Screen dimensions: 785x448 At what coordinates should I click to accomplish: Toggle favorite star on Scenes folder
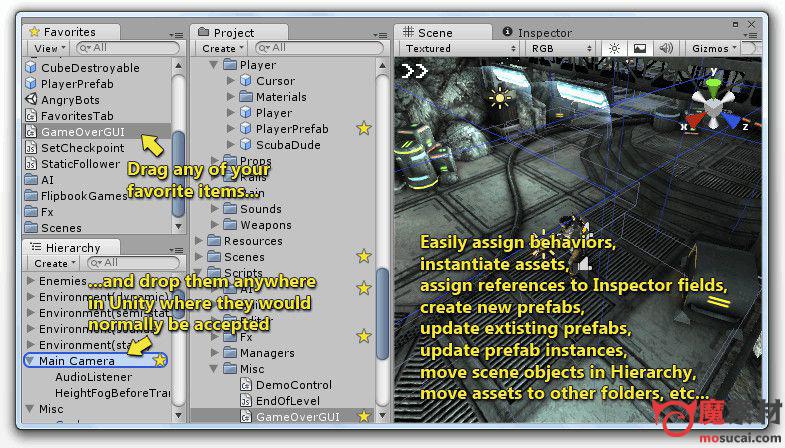tap(364, 256)
